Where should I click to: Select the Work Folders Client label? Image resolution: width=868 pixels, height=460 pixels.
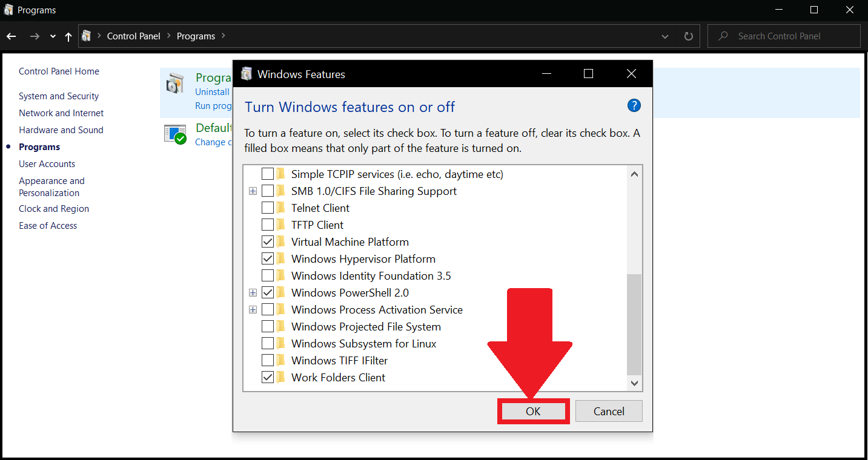pos(338,378)
